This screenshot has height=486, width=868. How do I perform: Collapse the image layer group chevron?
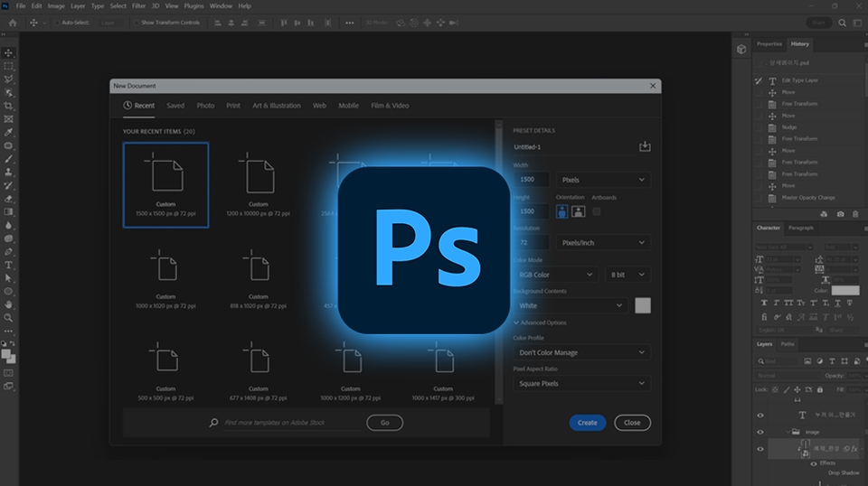click(788, 433)
